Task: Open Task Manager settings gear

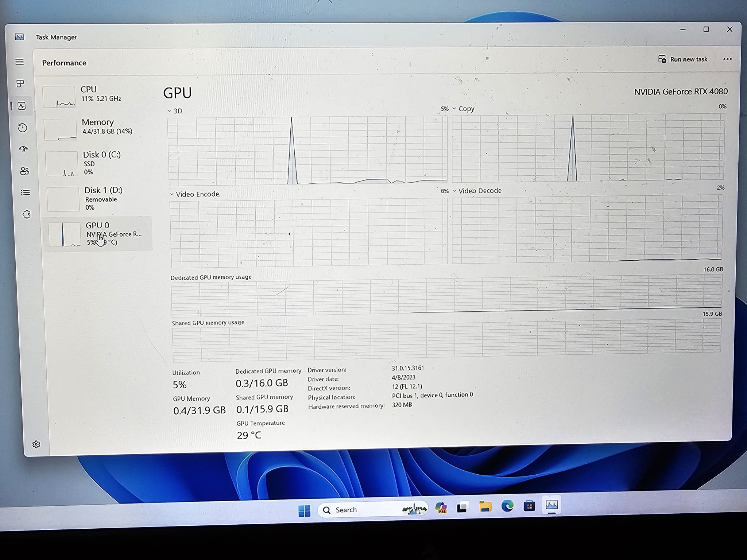Action: (x=36, y=444)
